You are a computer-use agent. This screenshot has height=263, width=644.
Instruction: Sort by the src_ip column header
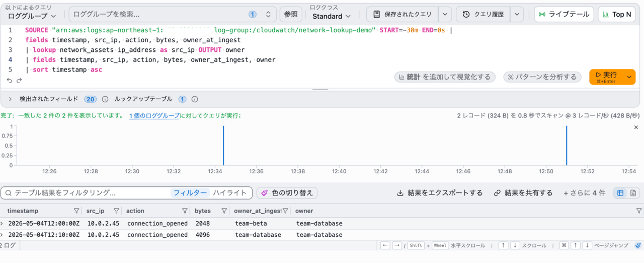[96, 211]
